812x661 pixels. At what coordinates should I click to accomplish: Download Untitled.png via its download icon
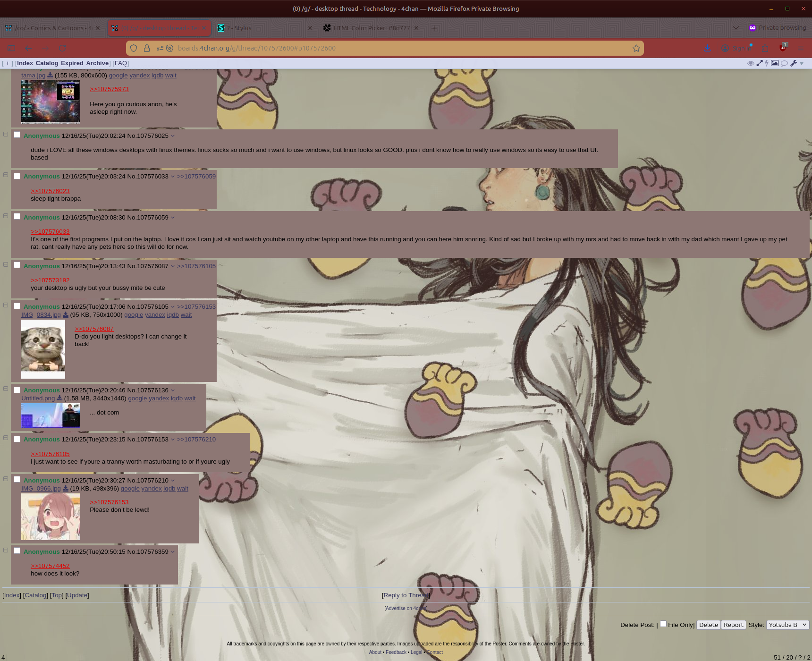click(x=59, y=398)
